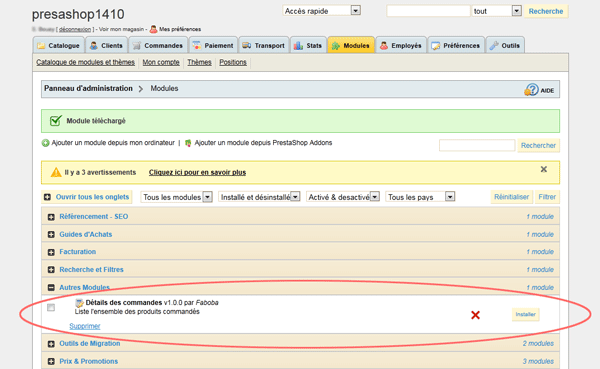Click the top search input field
Screen dimensions: 600x369
point(428,11)
